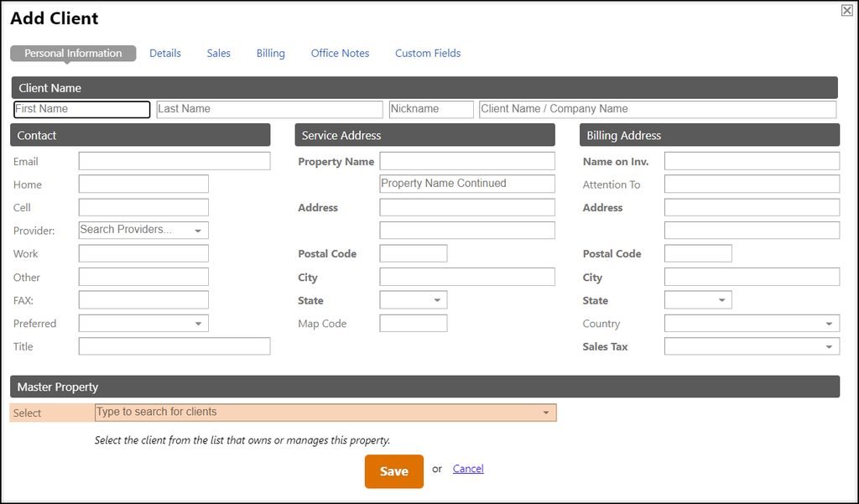The image size is (859, 504).
Task: Open the Master Property client search dropdown
Action: (x=325, y=413)
